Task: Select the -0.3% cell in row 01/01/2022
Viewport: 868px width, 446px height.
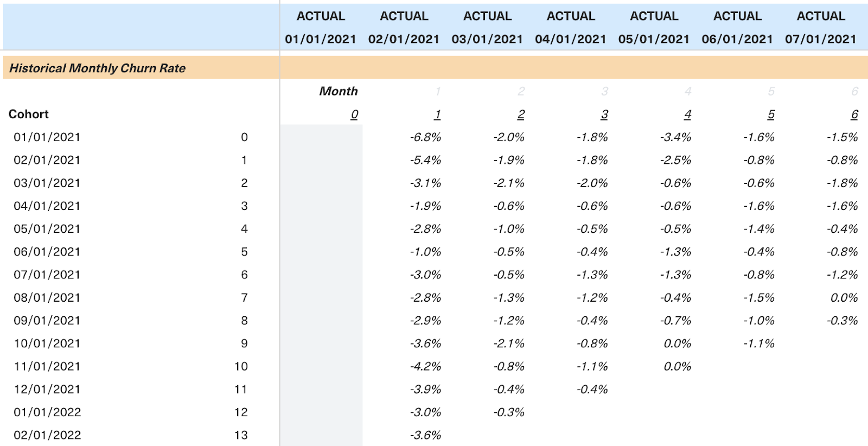Action: pyautogui.click(x=509, y=412)
